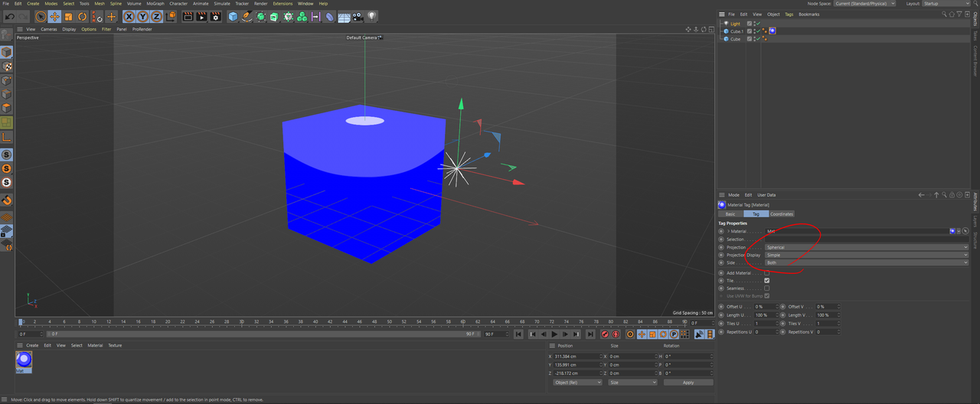Open the Side dropdown set to Both

click(867, 262)
